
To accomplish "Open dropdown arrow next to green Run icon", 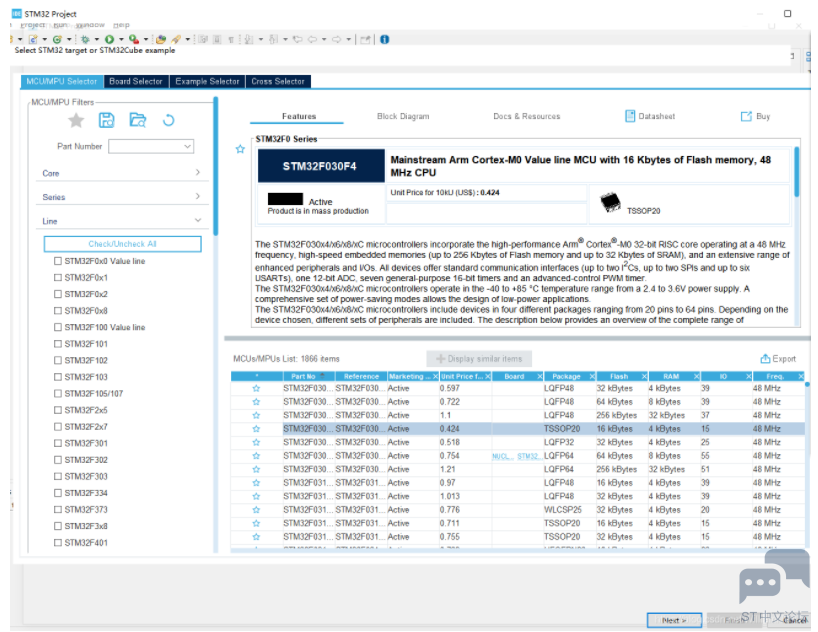I will click(121, 40).
